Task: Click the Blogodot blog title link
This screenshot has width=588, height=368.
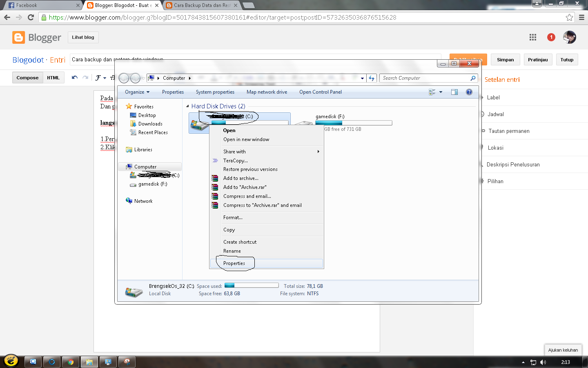Action: click(28, 60)
